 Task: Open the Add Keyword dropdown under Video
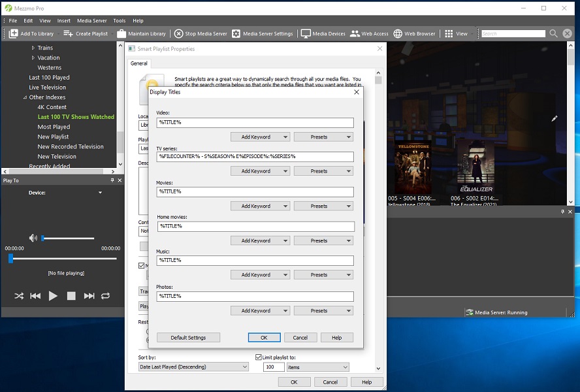(x=260, y=137)
